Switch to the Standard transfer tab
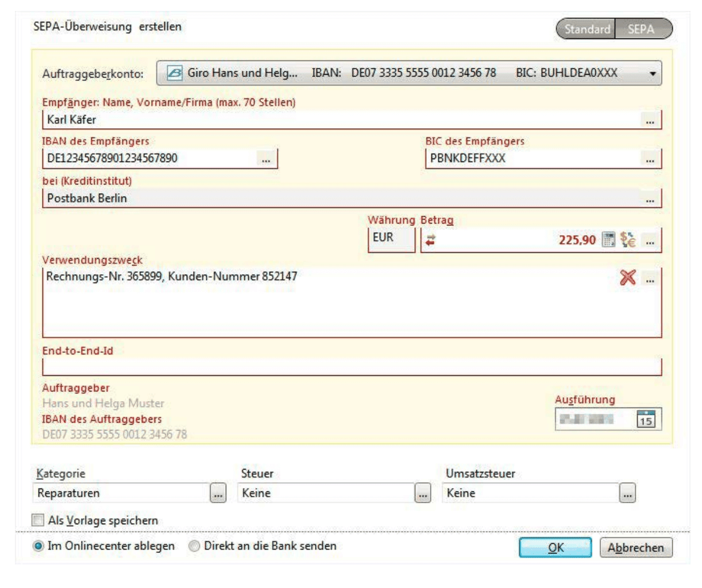 click(587, 29)
